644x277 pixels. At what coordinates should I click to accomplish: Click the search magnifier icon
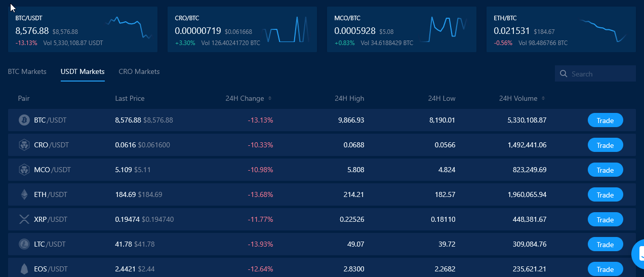pyautogui.click(x=563, y=74)
